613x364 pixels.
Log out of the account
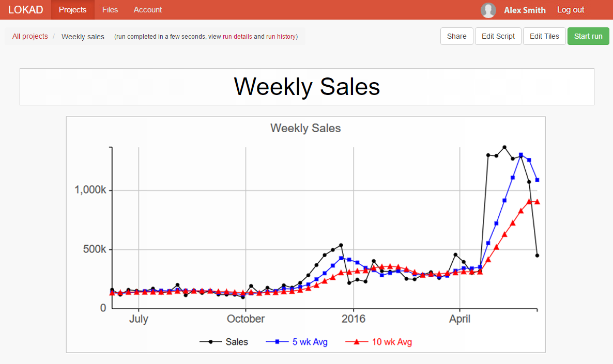(x=571, y=10)
